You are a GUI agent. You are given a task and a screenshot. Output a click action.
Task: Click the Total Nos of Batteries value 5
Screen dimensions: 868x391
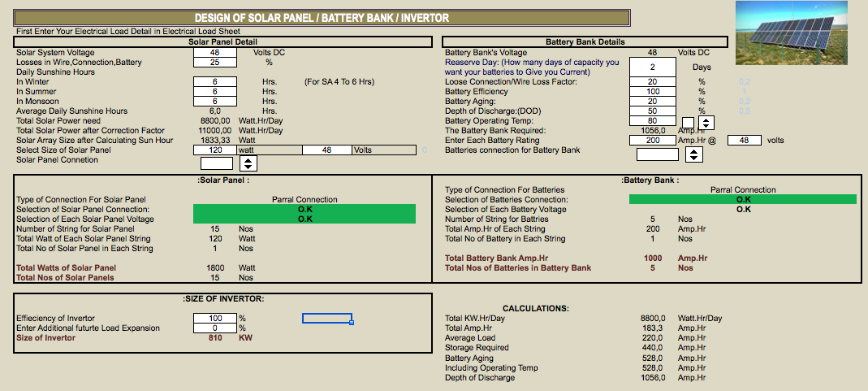pos(653,268)
